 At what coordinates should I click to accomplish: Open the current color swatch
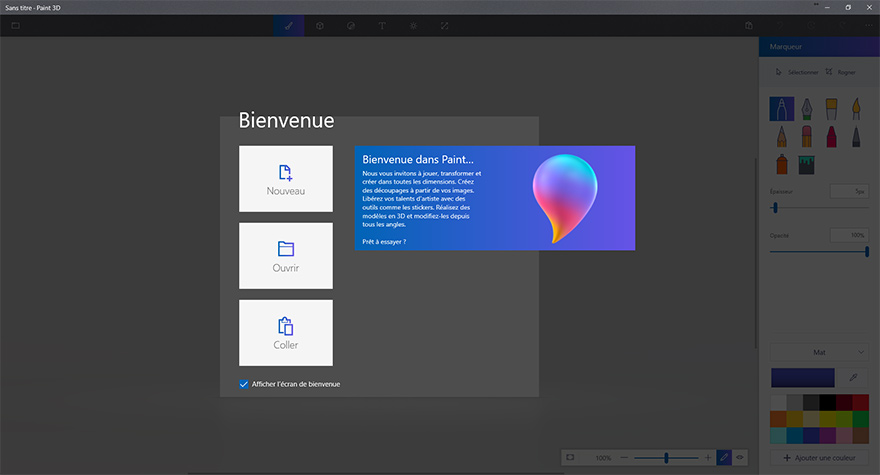[803, 378]
